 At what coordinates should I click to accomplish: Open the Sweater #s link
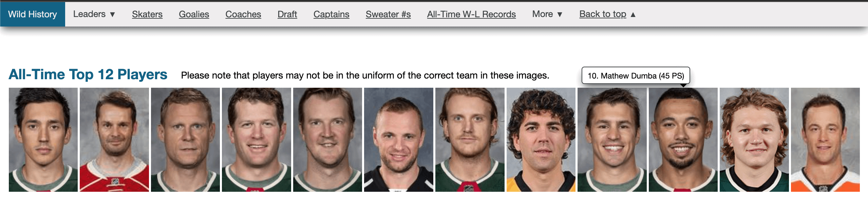(388, 14)
